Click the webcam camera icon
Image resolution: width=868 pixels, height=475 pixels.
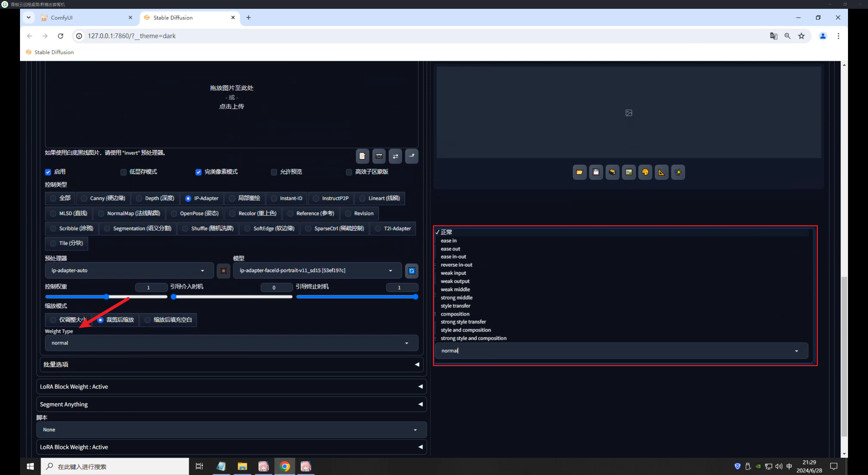pos(379,156)
